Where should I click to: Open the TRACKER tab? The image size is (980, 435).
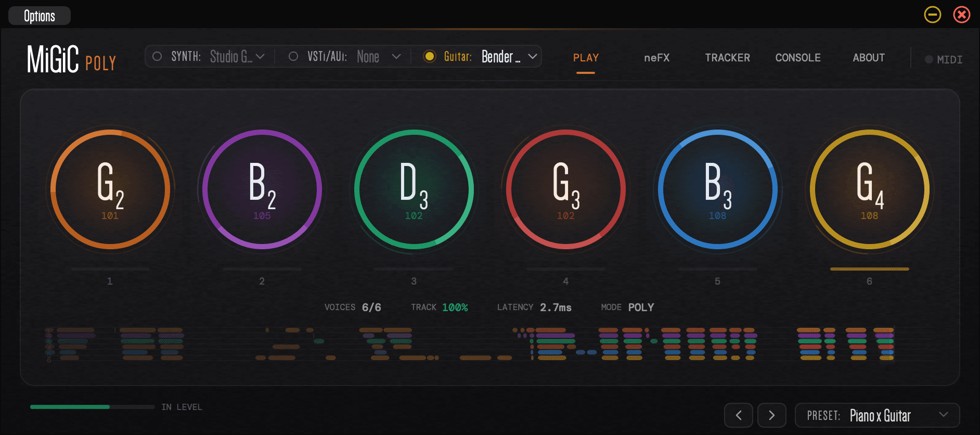coord(727,58)
